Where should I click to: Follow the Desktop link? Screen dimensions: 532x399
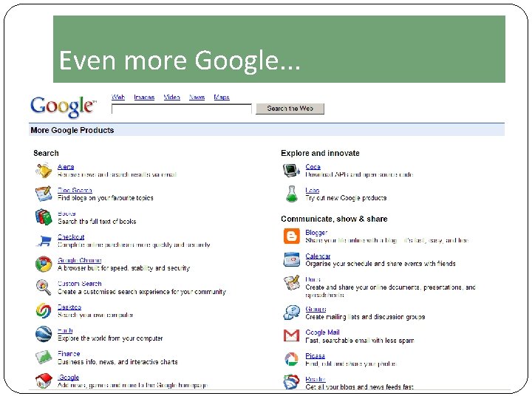[69, 307]
